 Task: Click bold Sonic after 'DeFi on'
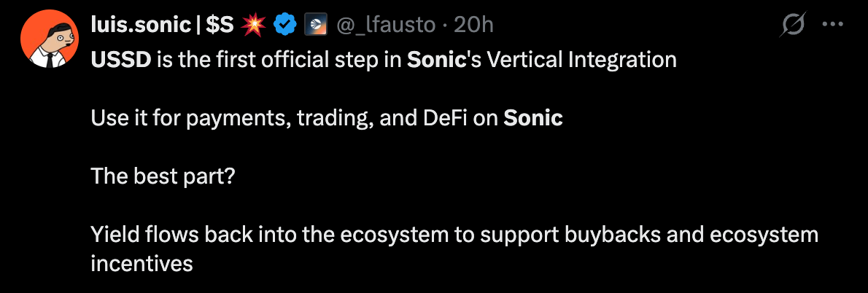(x=533, y=117)
